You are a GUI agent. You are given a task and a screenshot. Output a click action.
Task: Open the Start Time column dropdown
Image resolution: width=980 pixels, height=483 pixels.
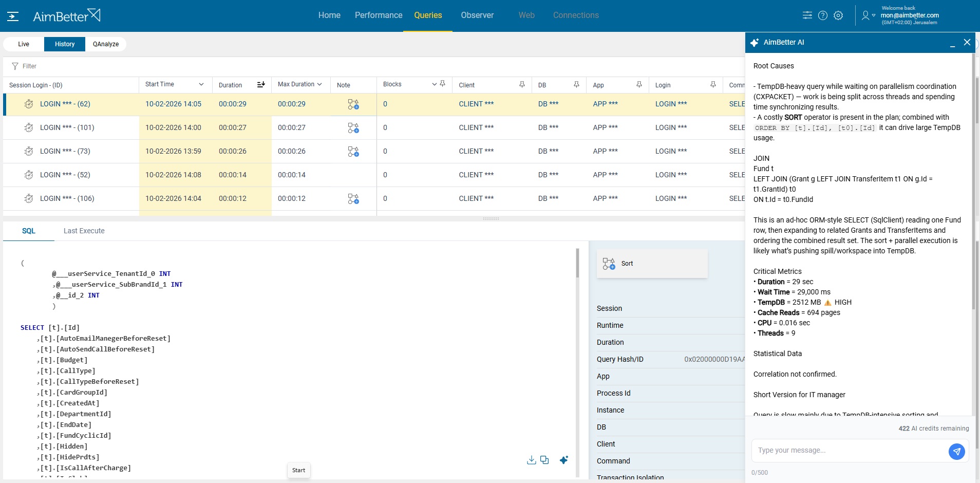tap(201, 85)
